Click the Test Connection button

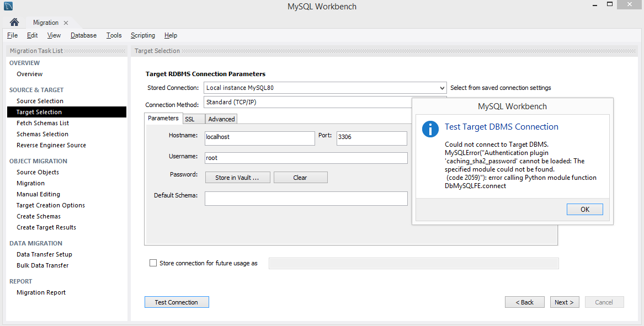click(x=177, y=302)
